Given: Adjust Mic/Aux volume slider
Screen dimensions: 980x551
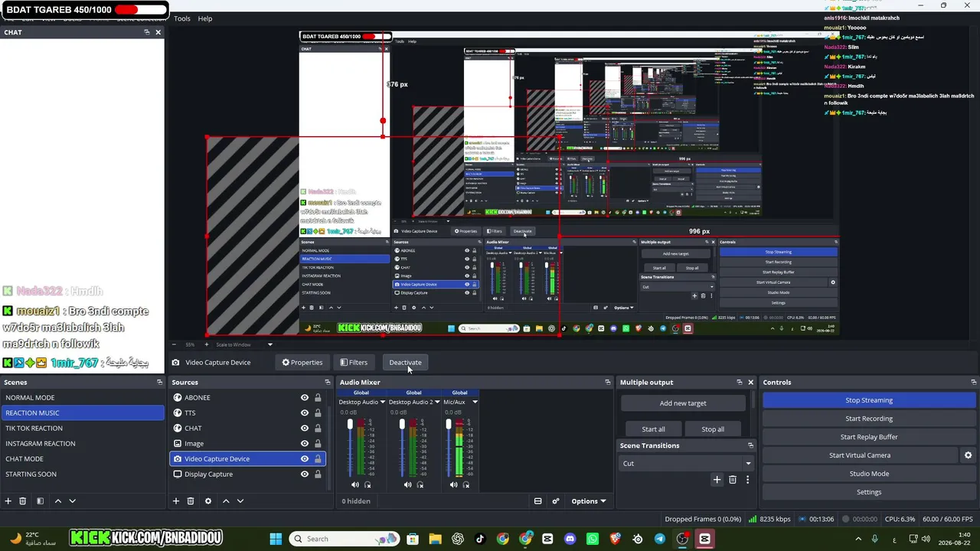Looking at the screenshot, I should (449, 424).
